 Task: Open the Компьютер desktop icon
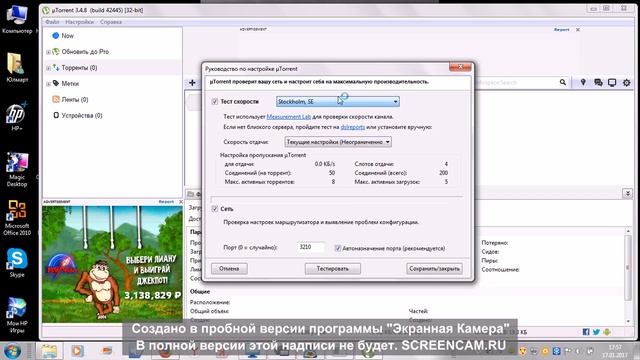pyautogui.click(x=17, y=19)
